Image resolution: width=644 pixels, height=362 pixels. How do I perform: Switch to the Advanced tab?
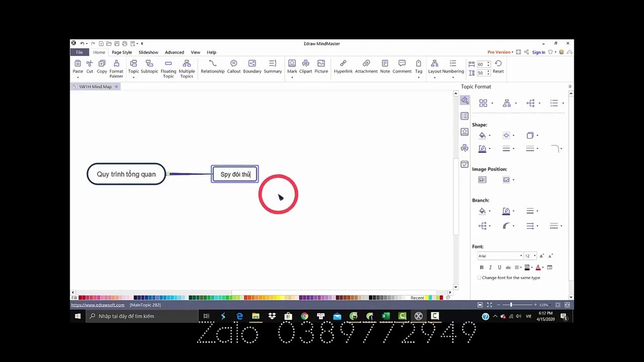pos(174,52)
